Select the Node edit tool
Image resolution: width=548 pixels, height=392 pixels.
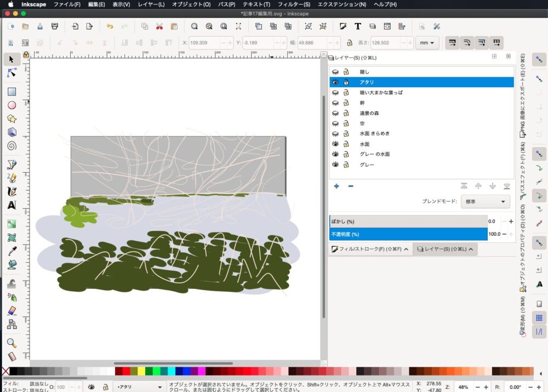tap(12, 73)
